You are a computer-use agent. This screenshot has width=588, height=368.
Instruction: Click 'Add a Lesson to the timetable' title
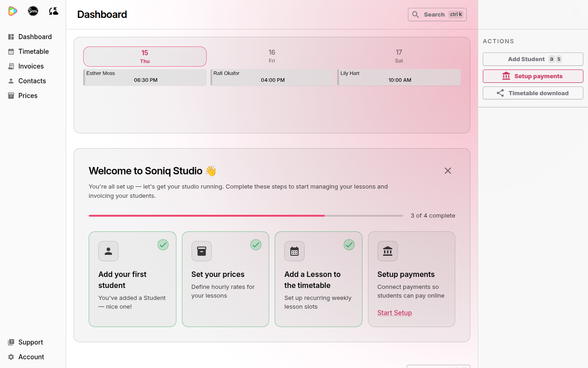click(312, 280)
